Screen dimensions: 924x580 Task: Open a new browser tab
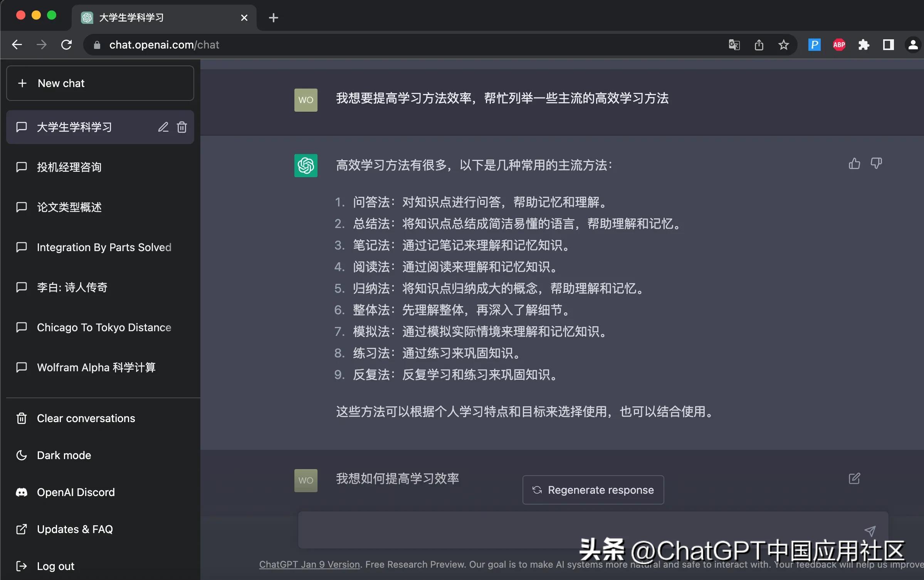[x=273, y=17]
